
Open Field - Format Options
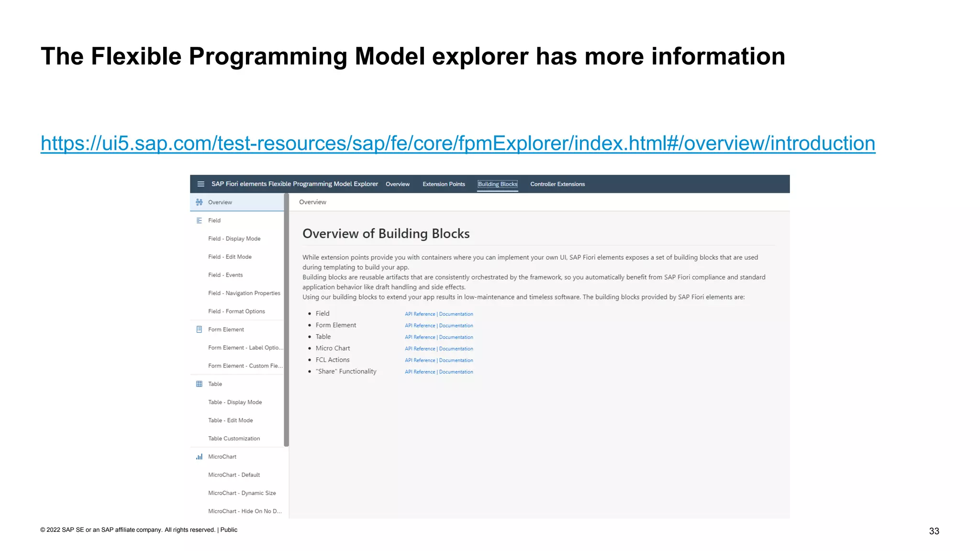coord(237,311)
